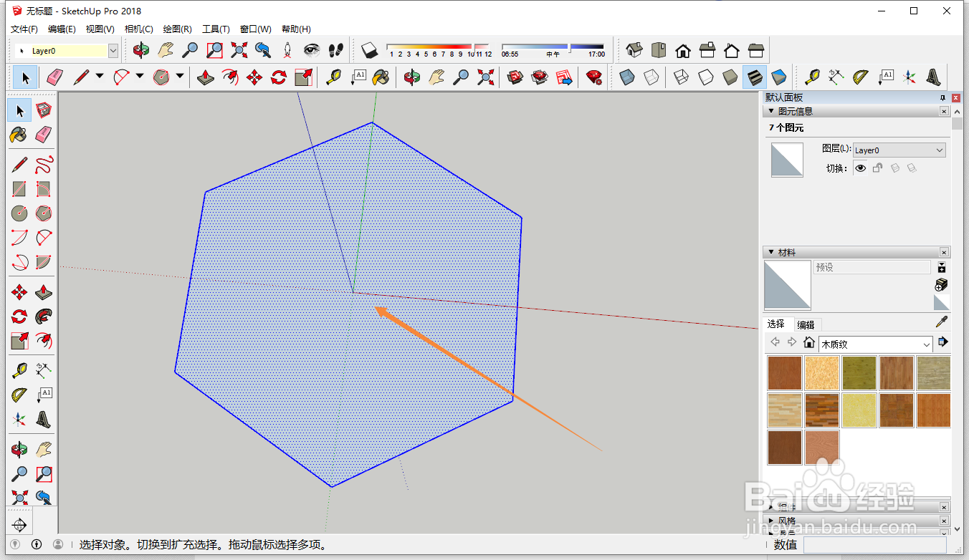969x560 pixels.
Task: Click the Share Component icon
Action: (565, 77)
